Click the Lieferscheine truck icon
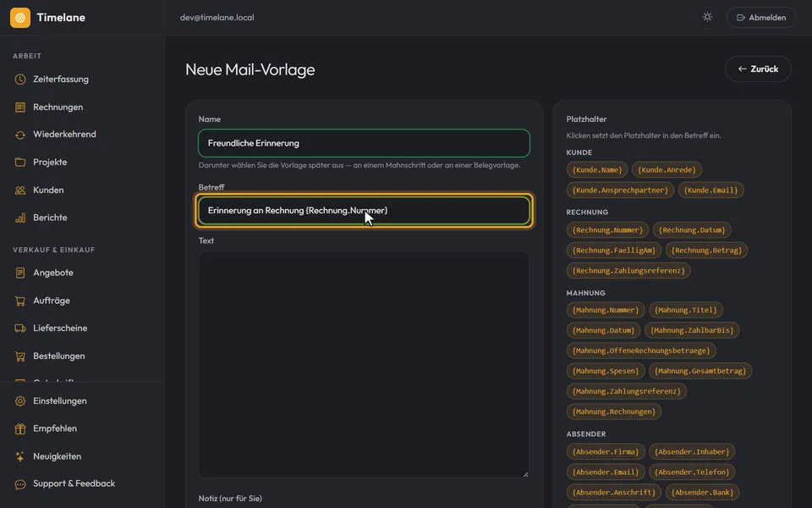The height and width of the screenshot is (508, 812). (x=20, y=329)
